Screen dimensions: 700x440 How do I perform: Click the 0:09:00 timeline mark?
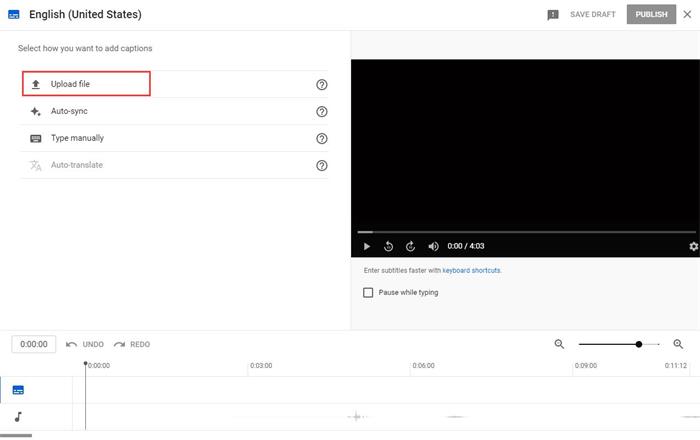click(x=586, y=365)
